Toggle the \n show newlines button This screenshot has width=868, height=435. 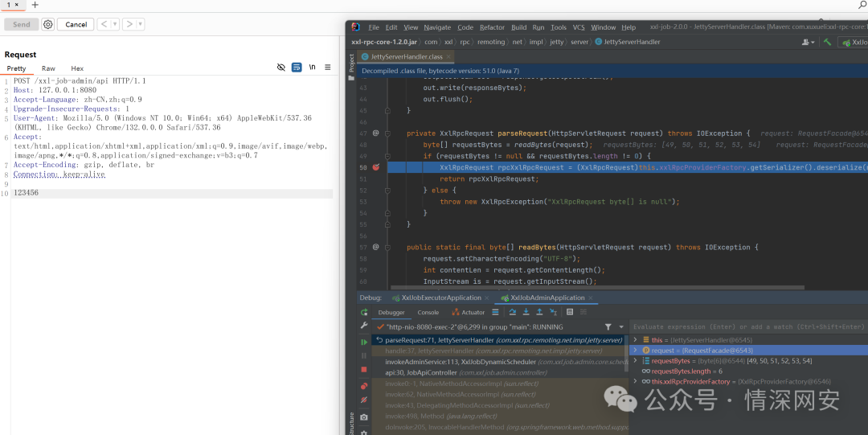[312, 67]
